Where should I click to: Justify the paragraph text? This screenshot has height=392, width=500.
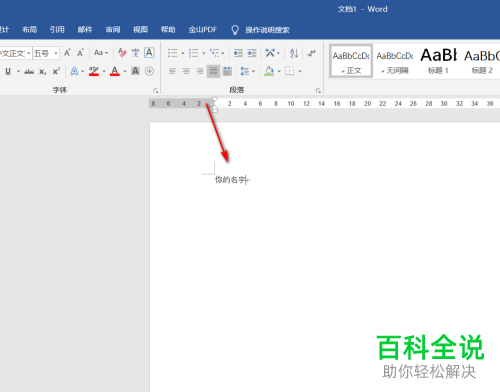click(213, 71)
